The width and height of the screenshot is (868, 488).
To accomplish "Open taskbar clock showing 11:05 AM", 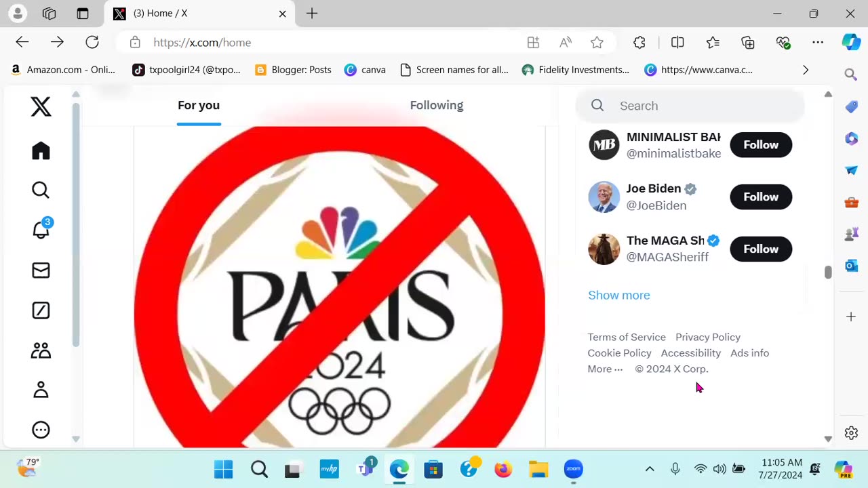I will pyautogui.click(x=781, y=469).
